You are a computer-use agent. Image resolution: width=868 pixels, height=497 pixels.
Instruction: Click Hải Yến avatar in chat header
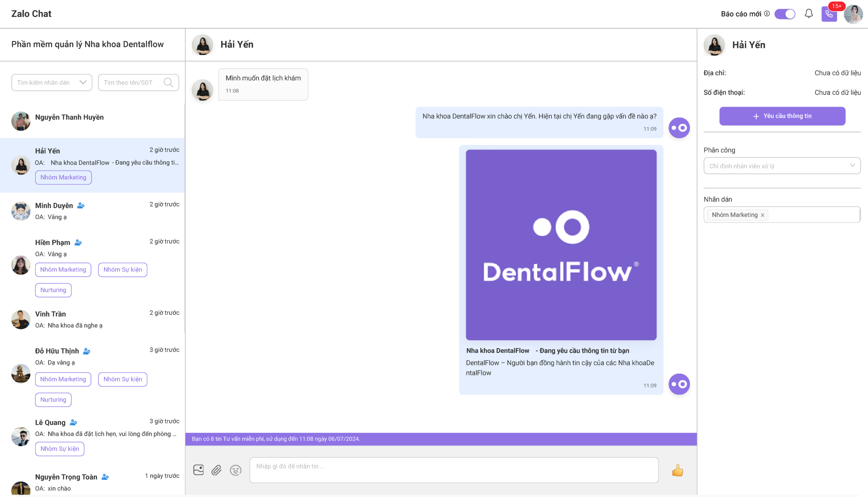[202, 45]
